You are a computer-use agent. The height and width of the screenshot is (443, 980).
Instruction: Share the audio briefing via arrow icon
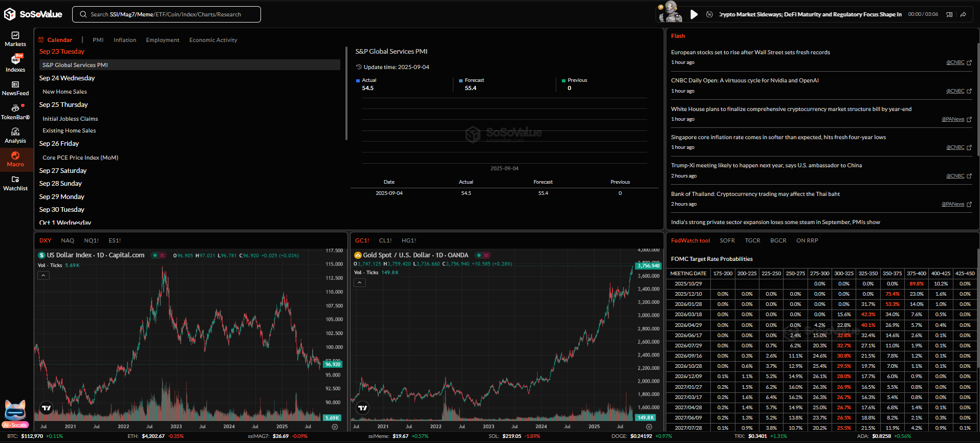(x=963, y=14)
